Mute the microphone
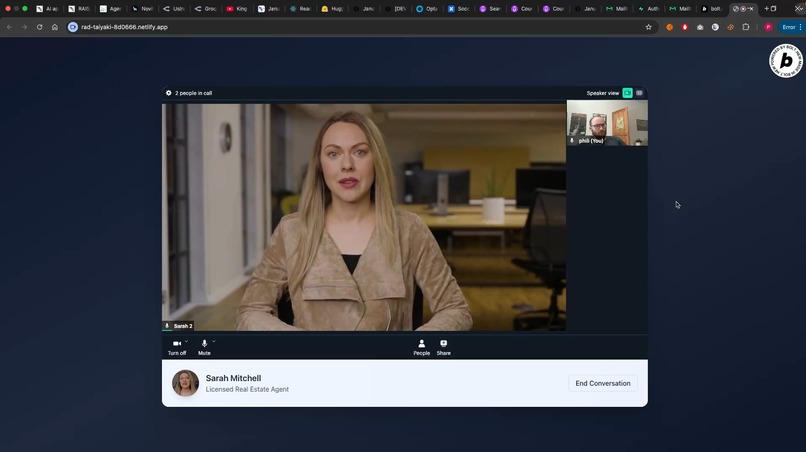 click(204, 347)
